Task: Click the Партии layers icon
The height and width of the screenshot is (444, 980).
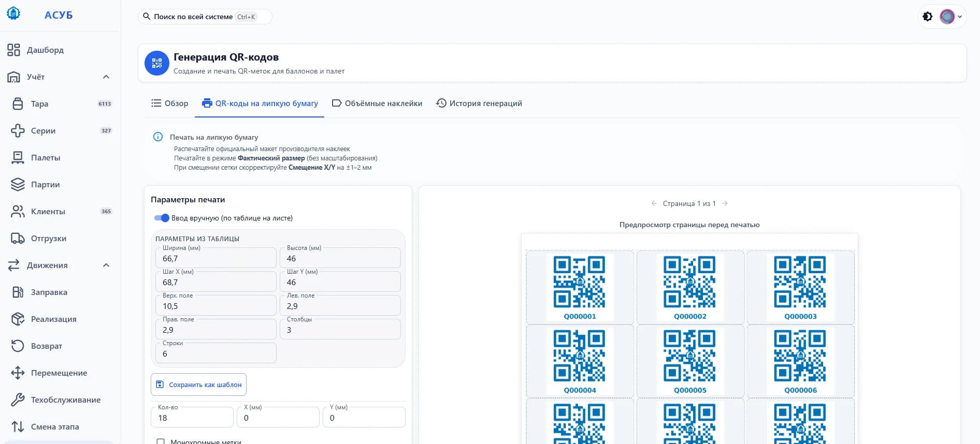Action: pyautogui.click(x=18, y=184)
